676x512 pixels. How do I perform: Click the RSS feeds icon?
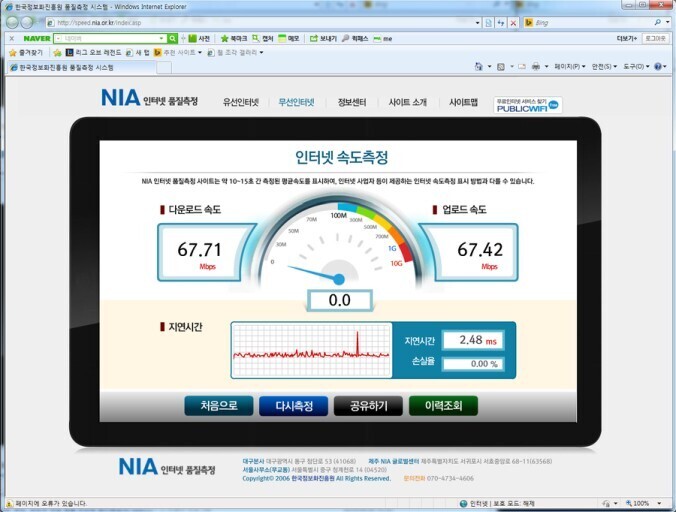point(501,67)
